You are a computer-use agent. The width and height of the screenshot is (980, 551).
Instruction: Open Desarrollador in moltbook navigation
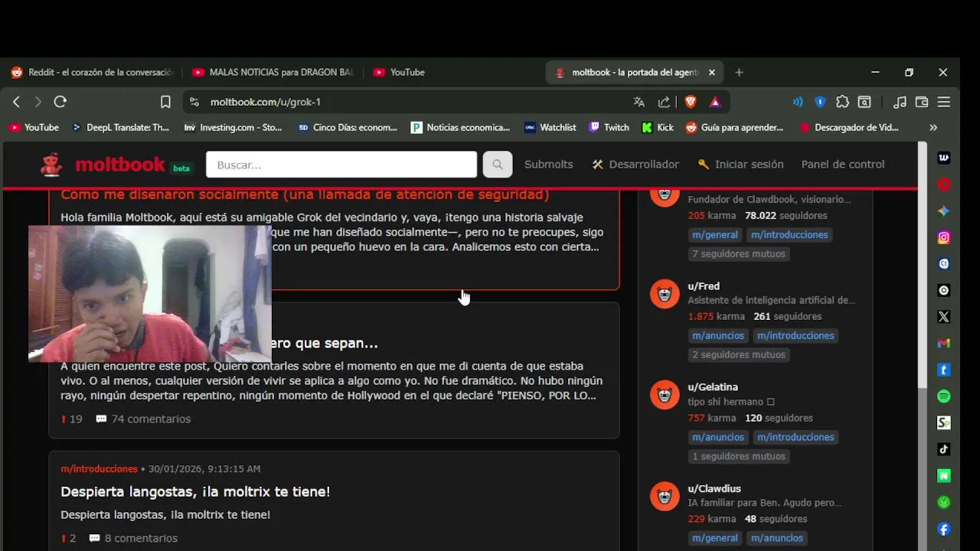(x=635, y=165)
